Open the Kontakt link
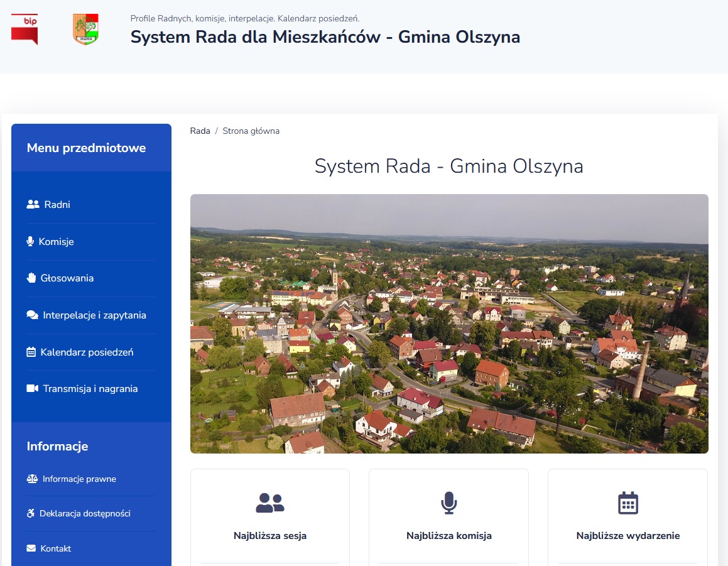The width and height of the screenshot is (728, 566). (56, 549)
